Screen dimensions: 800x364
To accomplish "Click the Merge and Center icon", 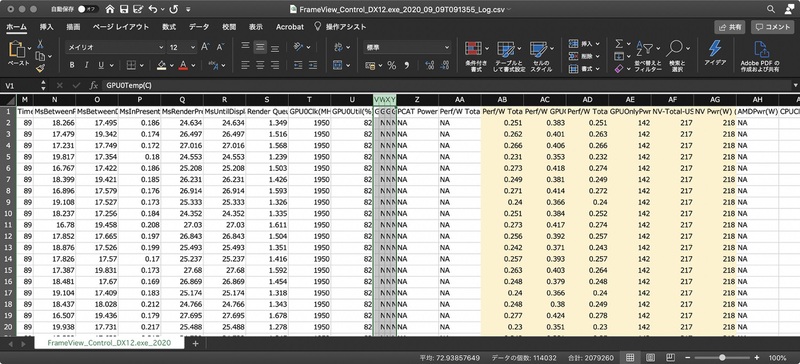I will (x=338, y=65).
